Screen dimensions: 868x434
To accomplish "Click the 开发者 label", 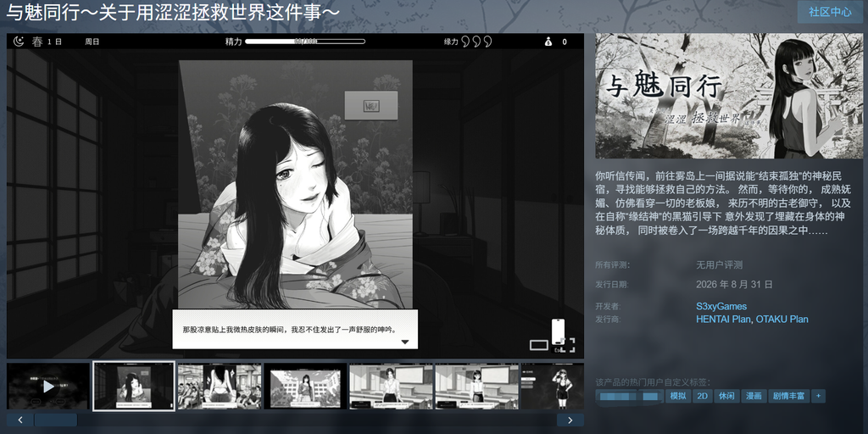I will coord(609,306).
